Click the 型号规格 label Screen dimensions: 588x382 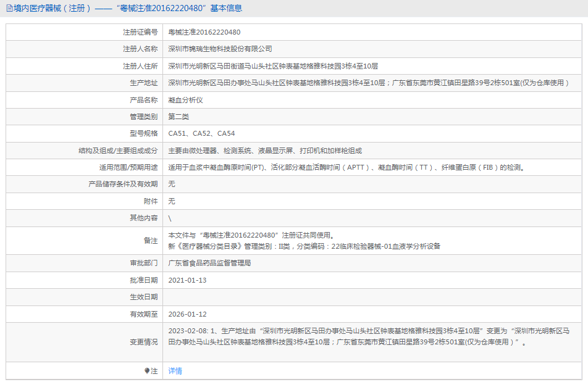click(x=144, y=133)
